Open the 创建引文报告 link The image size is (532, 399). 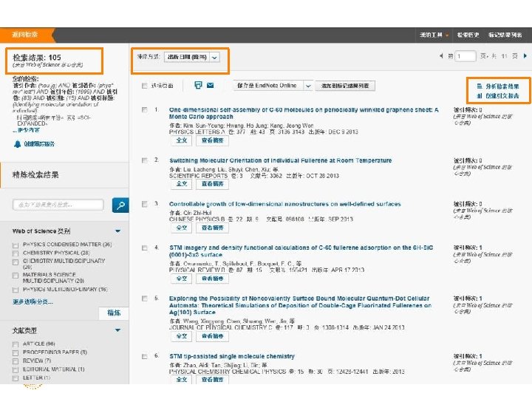(x=502, y=96)
